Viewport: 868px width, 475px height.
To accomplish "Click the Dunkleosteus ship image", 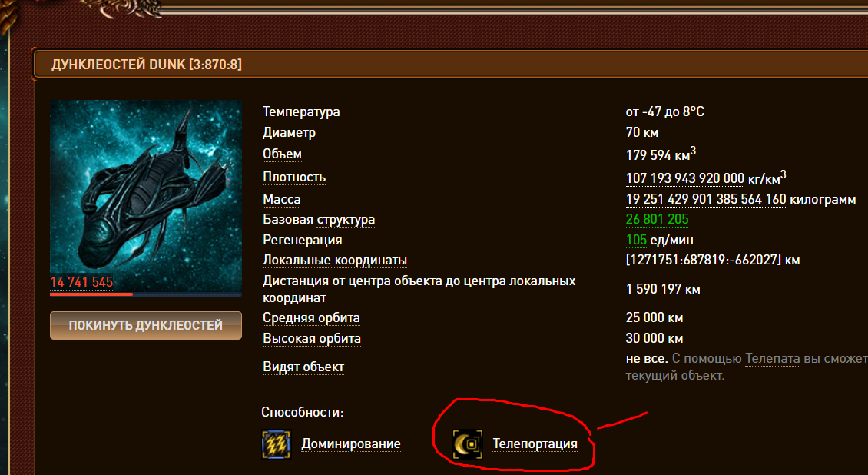I will click(146, 195).
